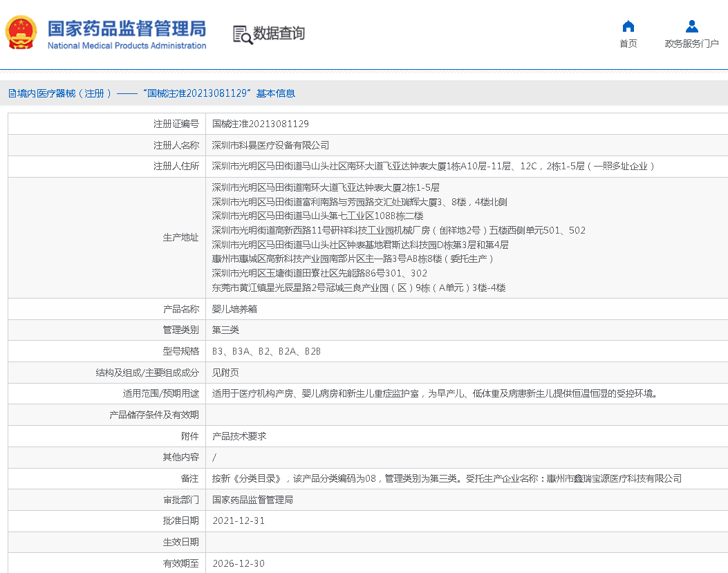
Task: Click the National Medical Products Administration subtitle
Action: (127, 46)
